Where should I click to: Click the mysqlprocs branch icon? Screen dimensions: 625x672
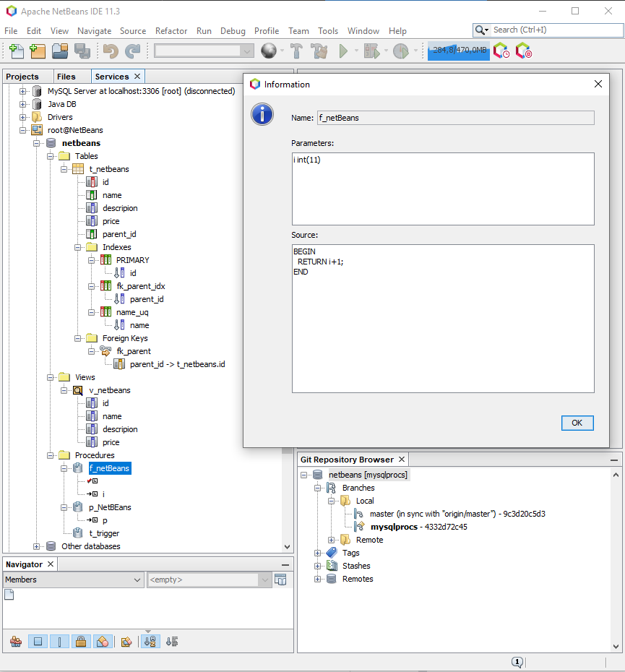point(360,526)
